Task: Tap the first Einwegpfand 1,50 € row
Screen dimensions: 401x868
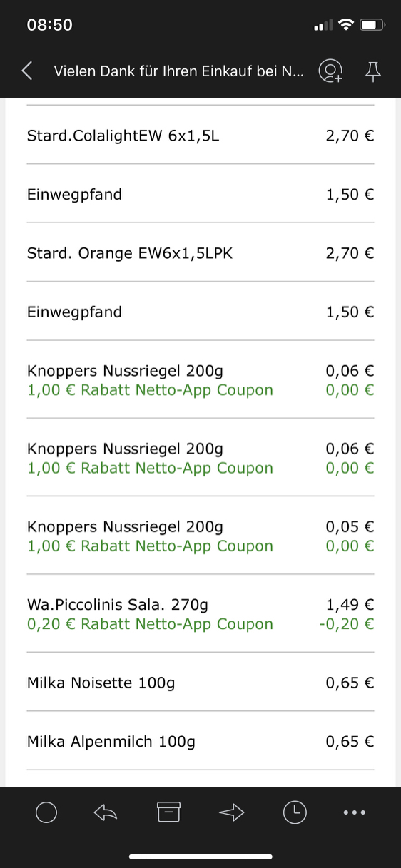Action: (x=200, y=194)
